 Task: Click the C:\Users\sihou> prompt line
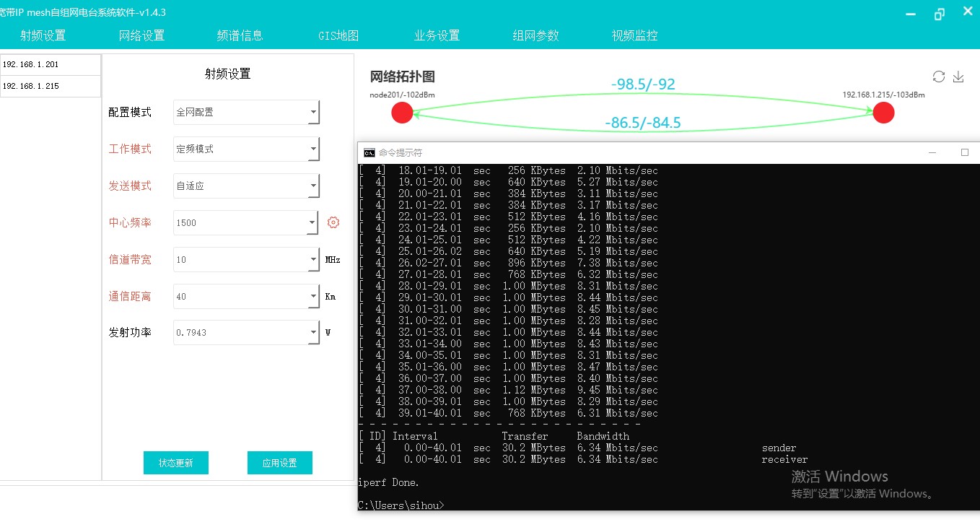click(x=401, y=505)
